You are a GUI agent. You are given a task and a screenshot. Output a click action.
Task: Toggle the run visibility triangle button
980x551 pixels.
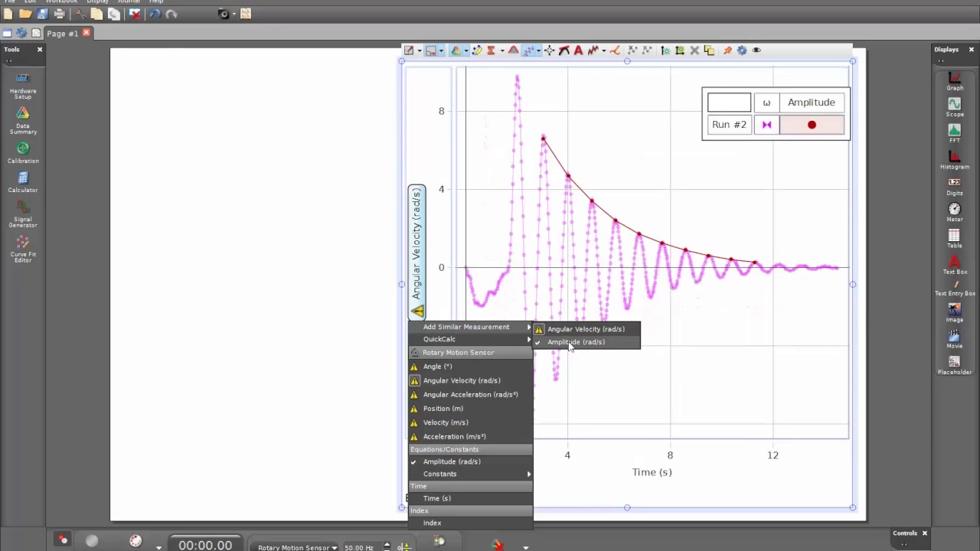point(456,51)
